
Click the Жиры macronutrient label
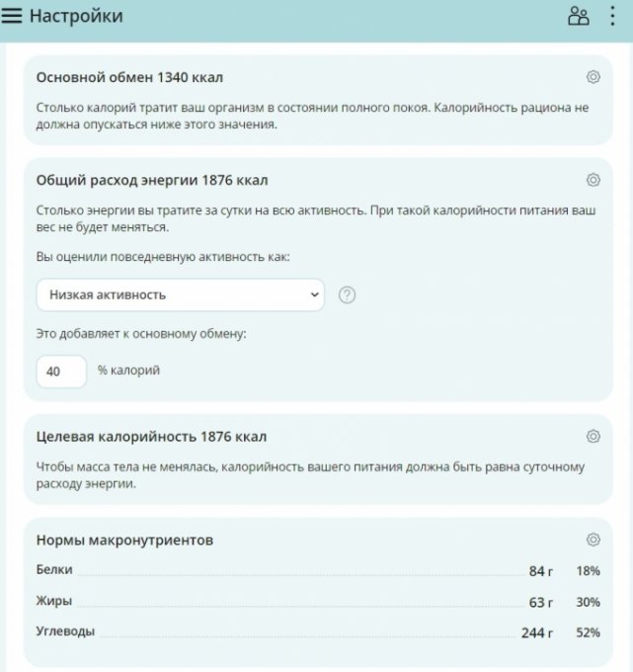coord(53,601)
